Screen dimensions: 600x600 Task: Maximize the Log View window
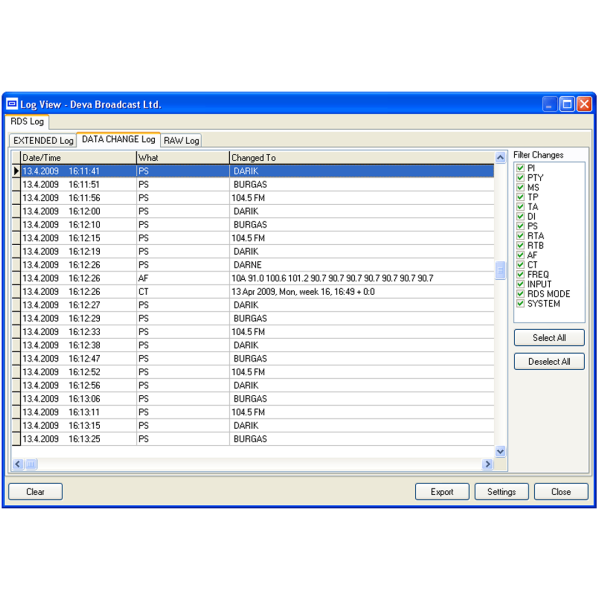[x=567, y=104]
